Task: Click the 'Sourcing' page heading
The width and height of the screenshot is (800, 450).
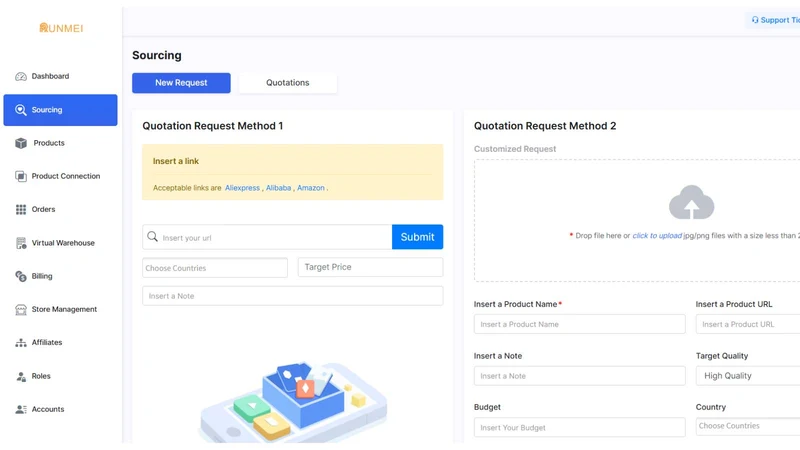Action: [157, 55]
